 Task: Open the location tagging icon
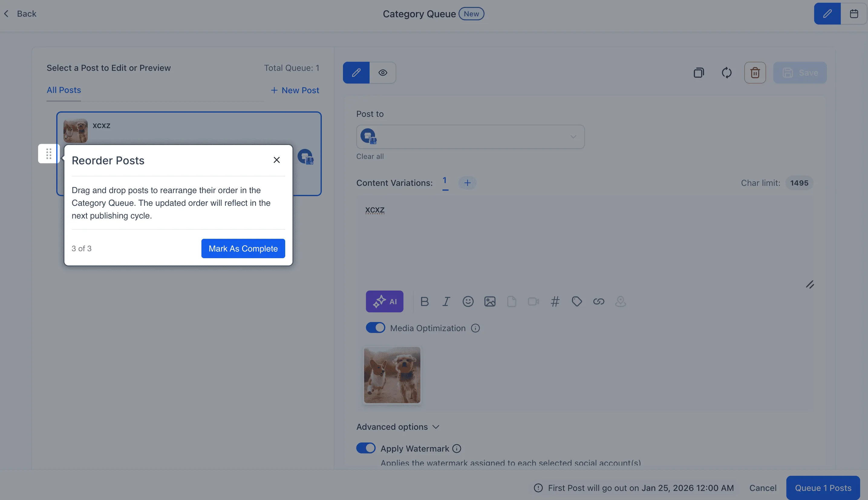621,301
